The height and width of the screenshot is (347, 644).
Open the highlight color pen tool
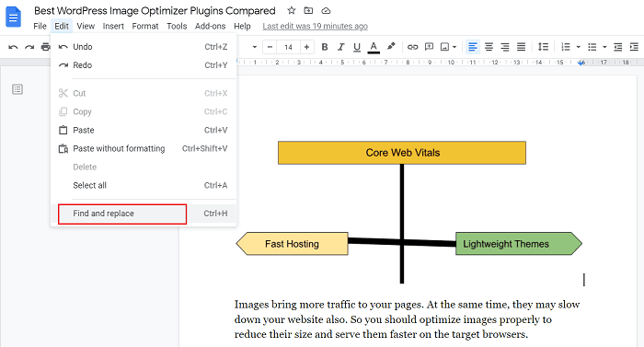point(391,46)
